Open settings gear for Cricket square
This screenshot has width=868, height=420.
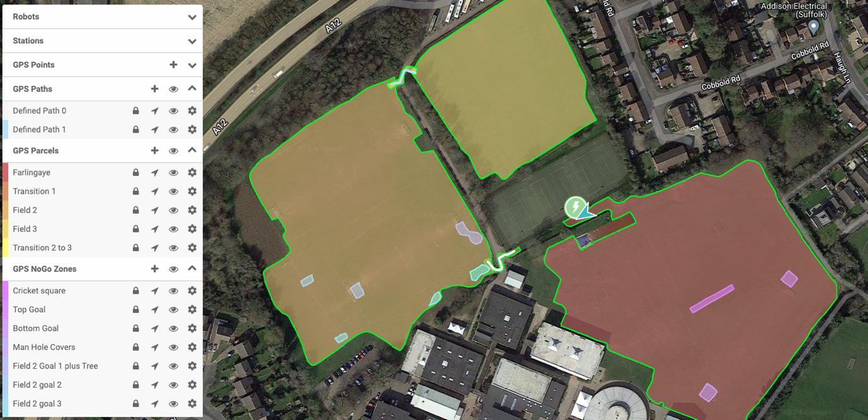tap(192, 291)
